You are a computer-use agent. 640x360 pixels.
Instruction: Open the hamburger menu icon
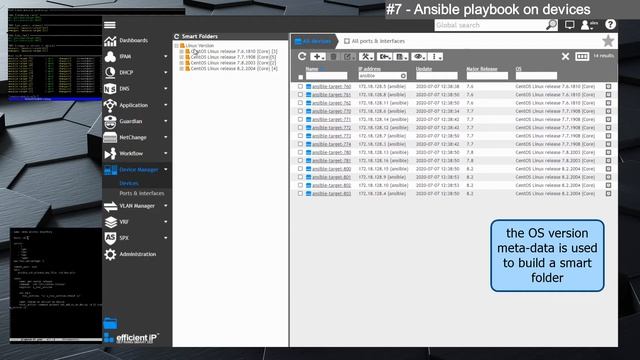(110, 25)
